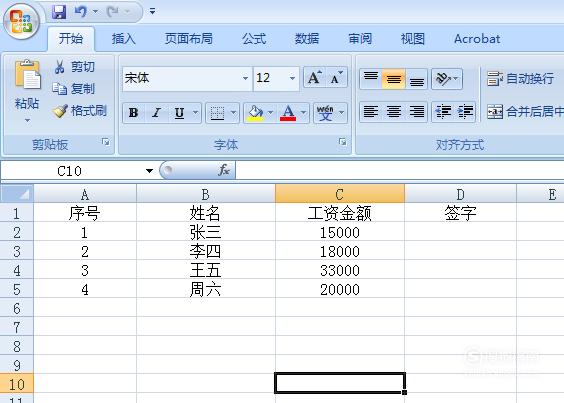The height and width of the screenshot is (403, 564).
Task: Redo the last action
Action: pyautogui.click(x=113, y=12)
